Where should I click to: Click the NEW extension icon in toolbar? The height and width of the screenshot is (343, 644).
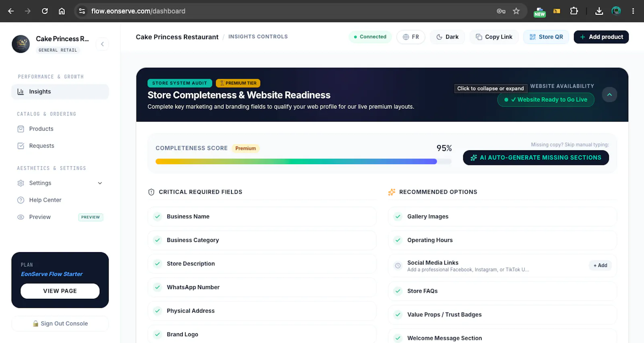point(539,12)
